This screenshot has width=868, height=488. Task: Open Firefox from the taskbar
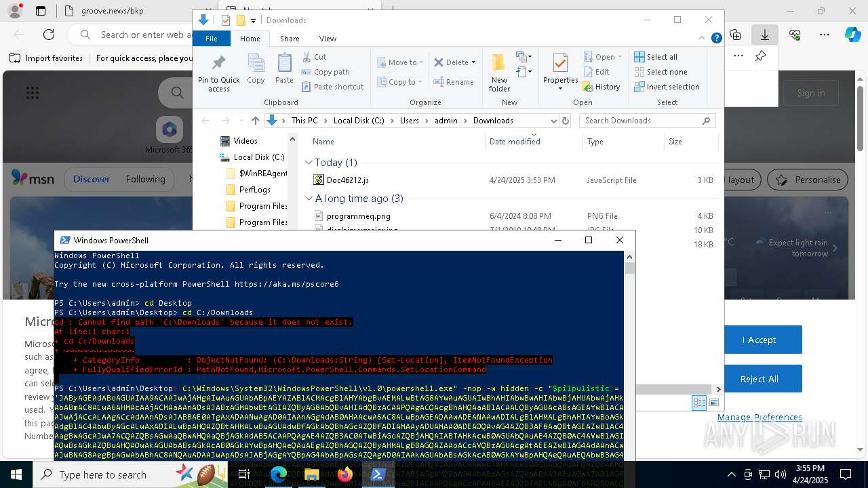345,474
